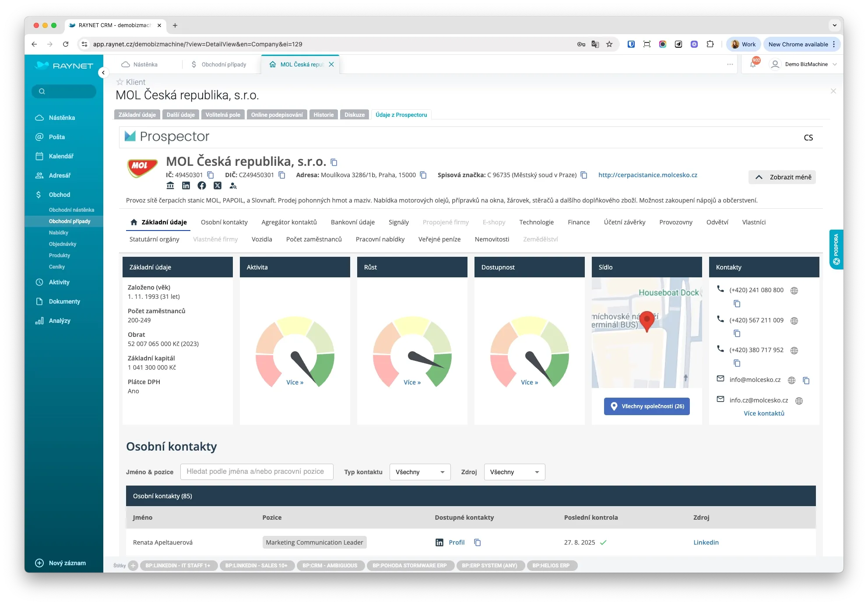868x605 pixels.
Task: Click the name and position search field
Action: pyautogui.click(x=257, y=472)
